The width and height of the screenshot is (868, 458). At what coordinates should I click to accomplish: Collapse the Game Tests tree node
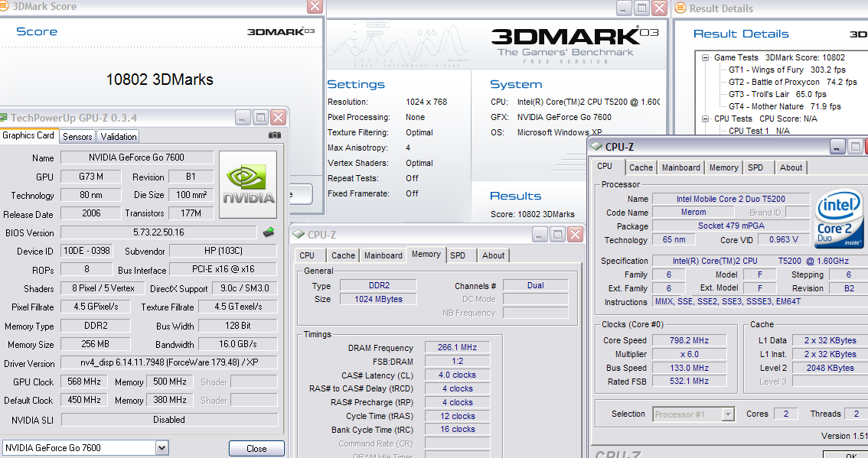coord(705,57)
